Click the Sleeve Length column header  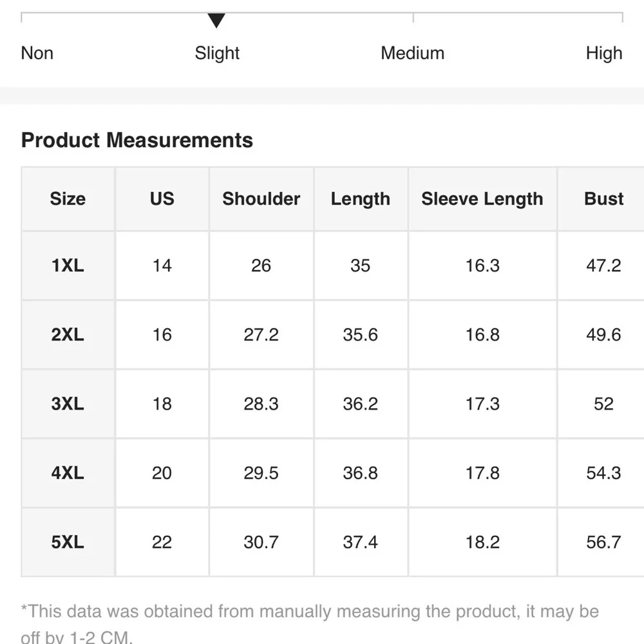tap(482, 199)
